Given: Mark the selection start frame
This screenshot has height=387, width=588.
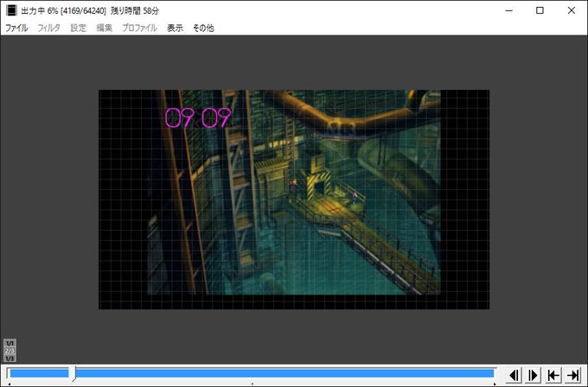Looking at the screenshot, I should tap(553, 375).
